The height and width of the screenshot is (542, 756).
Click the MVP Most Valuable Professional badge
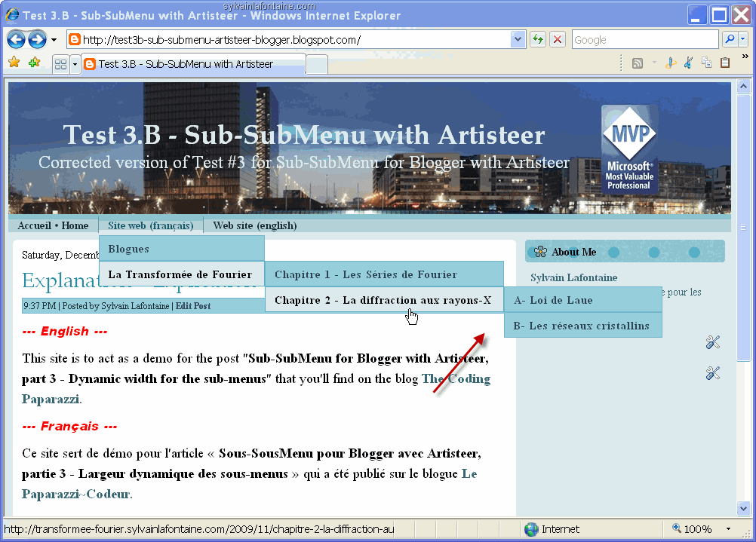(629, 149)
